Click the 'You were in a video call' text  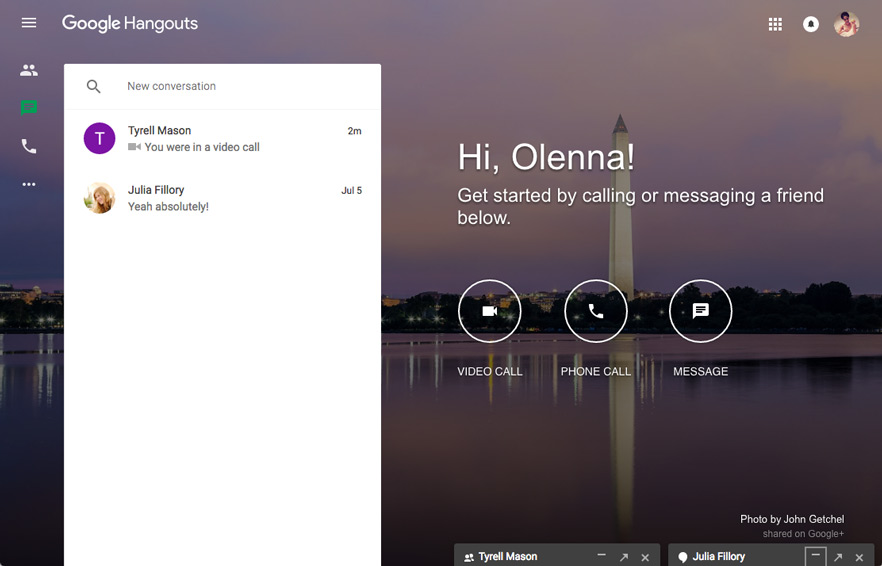coord(202,147)
